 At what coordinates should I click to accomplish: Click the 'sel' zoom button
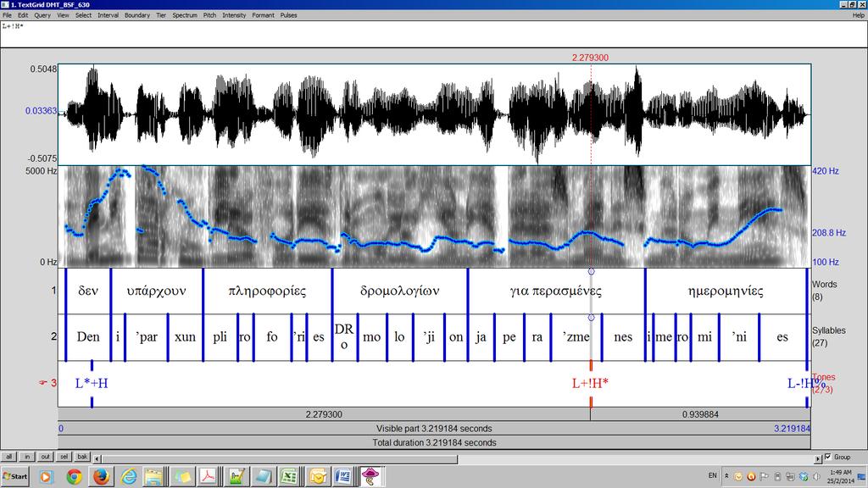click(64, 457)
